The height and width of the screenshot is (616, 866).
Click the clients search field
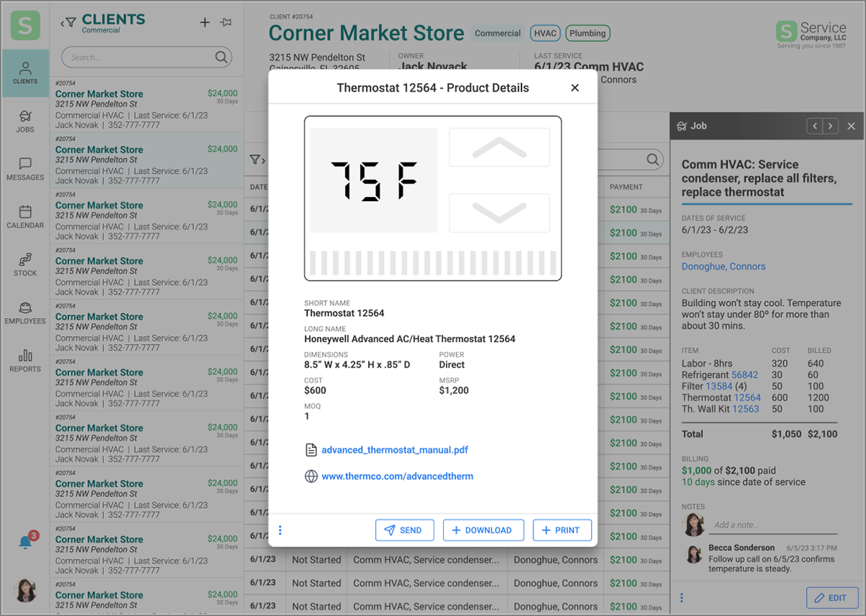pyautogui.click(x=146, y=57)
